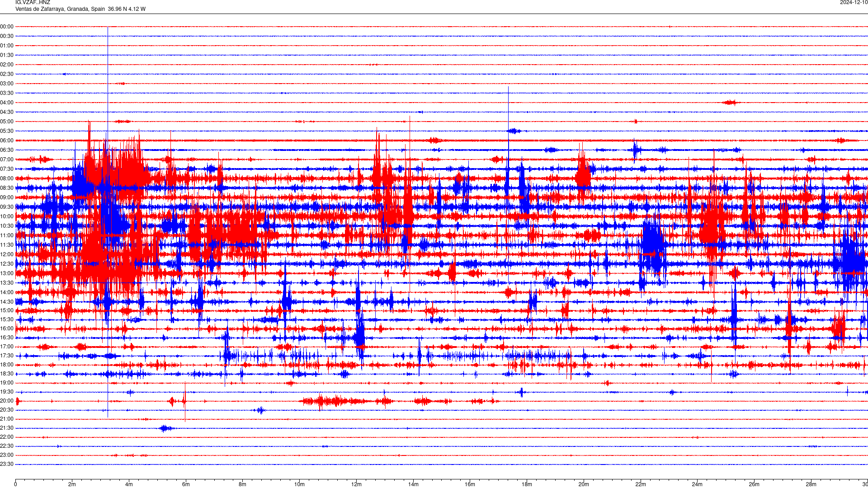
Task: Select the 01:30 time label
Action: pos(7,55)
